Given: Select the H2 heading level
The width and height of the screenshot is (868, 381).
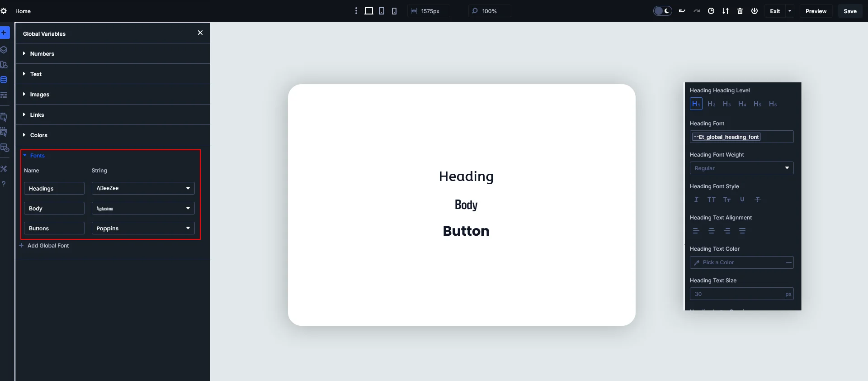Looking at the screenshot, I should coord(712,104).
